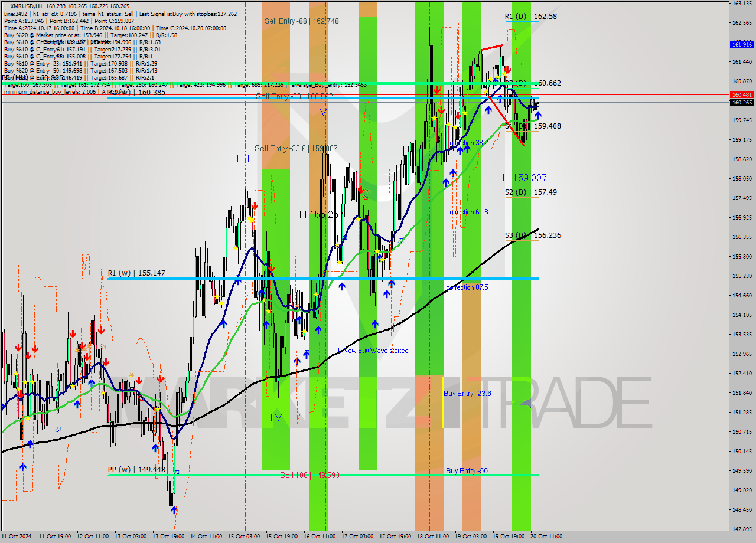Select the 158.620 price axis value
The height and width of the screenshot is (543, 756).
tap(742, 159)
